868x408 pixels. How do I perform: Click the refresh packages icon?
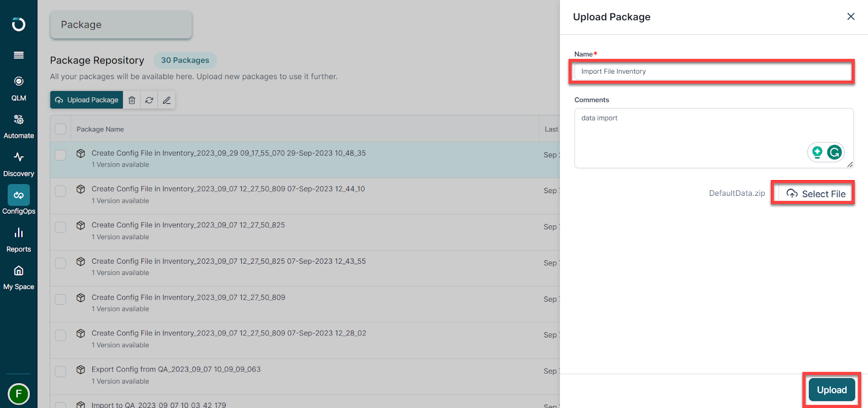coord(149,100)
